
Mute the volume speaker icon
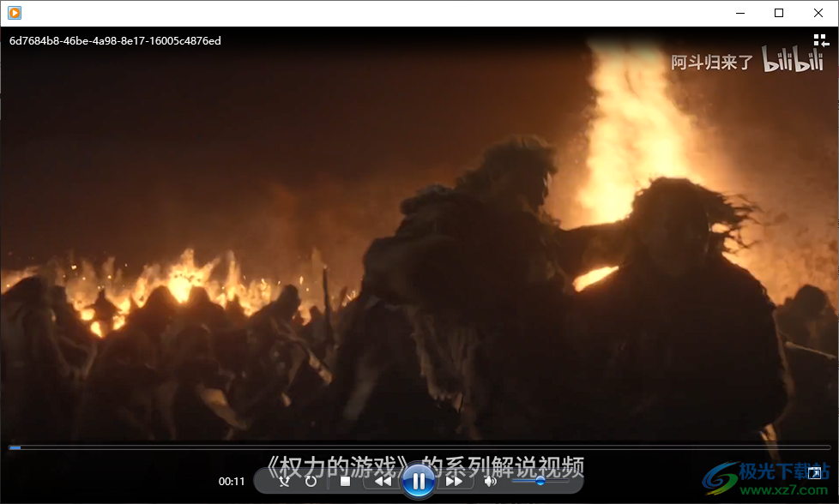pyautogui.click(x=490, y=482)
